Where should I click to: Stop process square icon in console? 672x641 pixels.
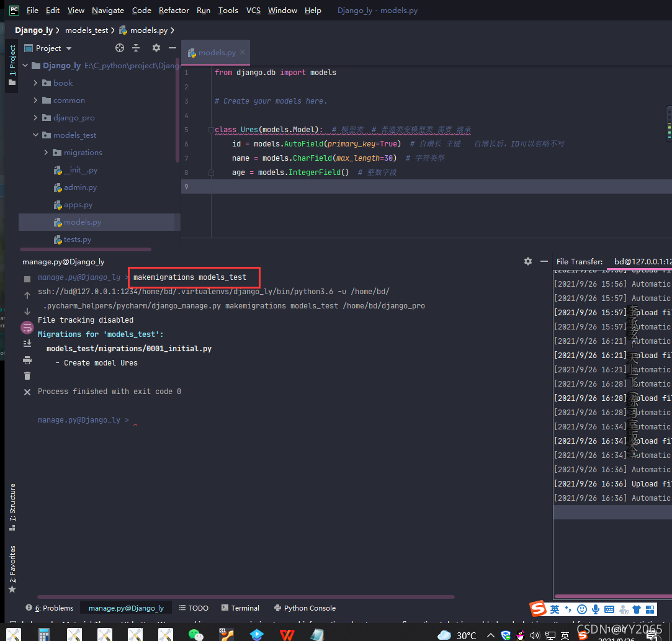click(27, 279)
